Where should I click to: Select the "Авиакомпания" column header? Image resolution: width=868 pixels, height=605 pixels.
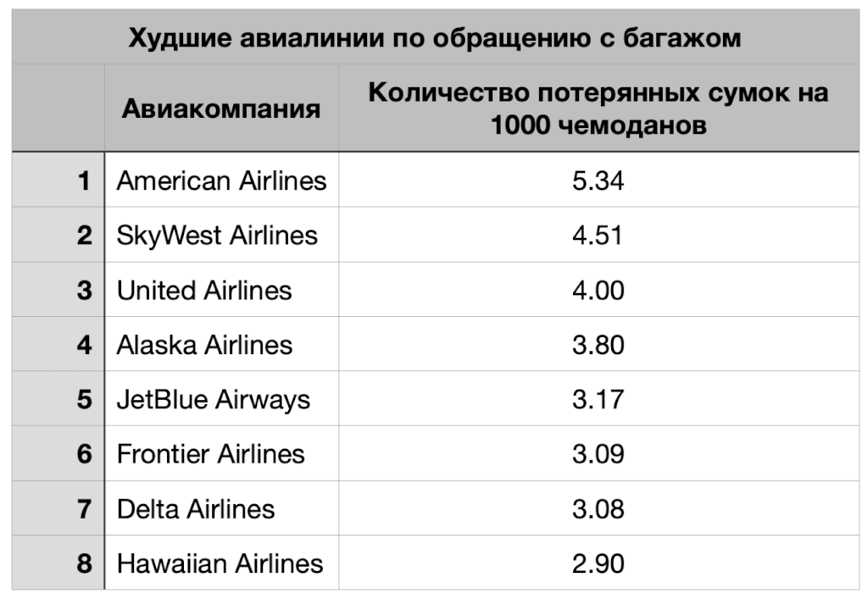coord(221,108)
